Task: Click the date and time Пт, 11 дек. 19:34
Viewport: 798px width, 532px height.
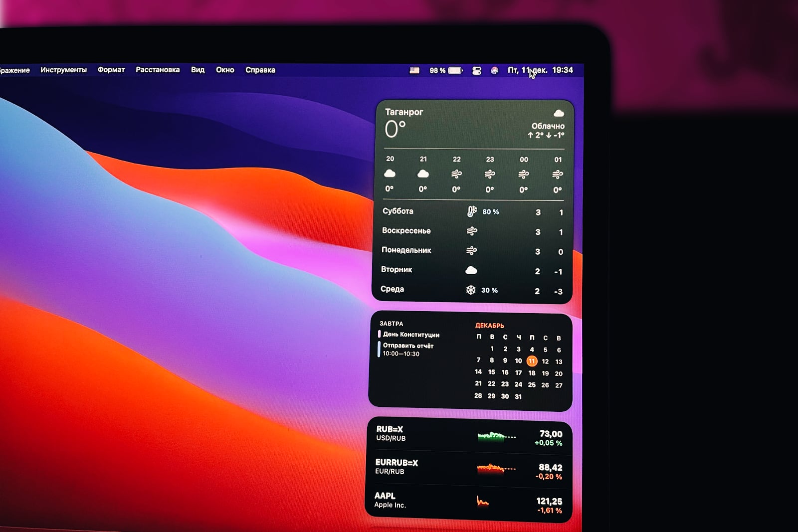Action: [x=540, y=70]
